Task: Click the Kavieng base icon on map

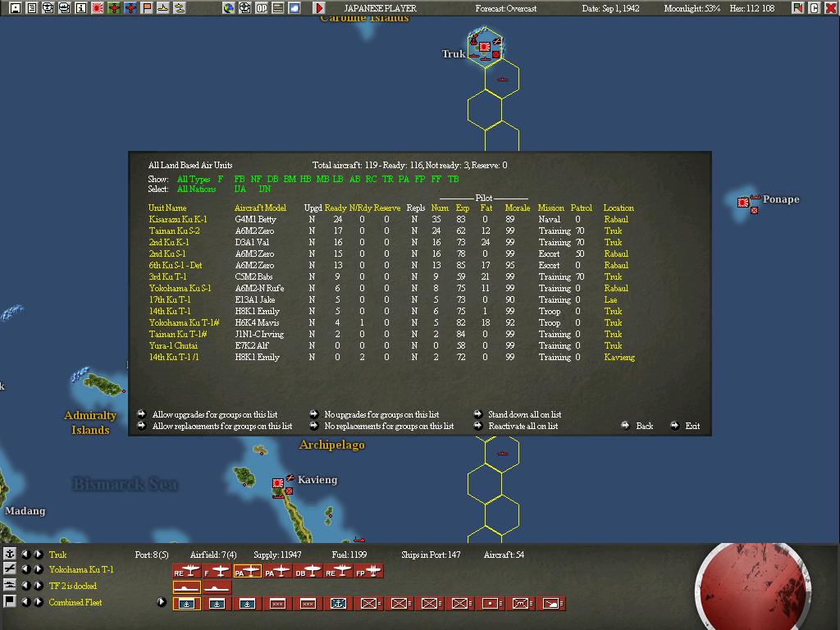Action: click(278, 483)
